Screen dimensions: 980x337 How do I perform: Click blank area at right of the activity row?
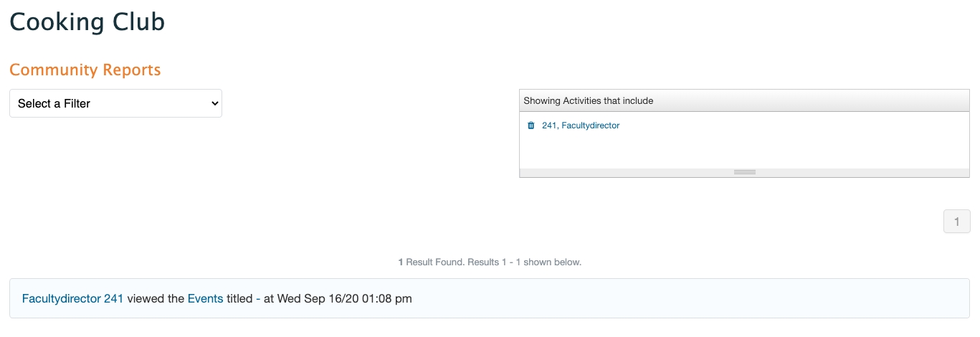[x=717, y=298]
